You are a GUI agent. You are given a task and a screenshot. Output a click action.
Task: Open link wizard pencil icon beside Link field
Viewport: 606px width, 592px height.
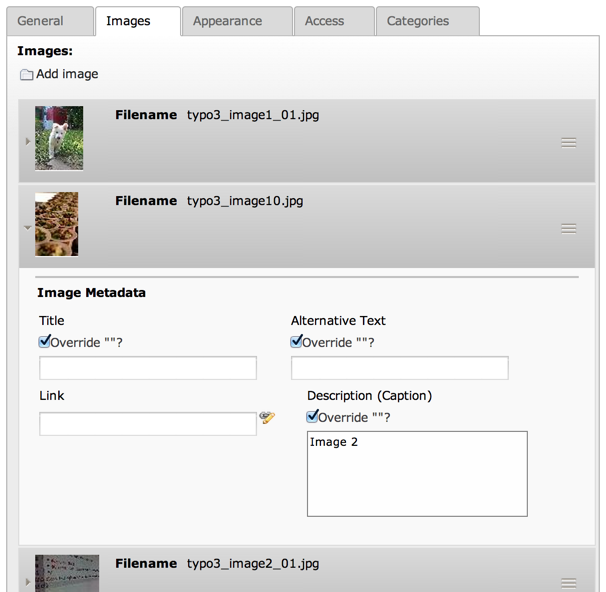coord(267,417)
